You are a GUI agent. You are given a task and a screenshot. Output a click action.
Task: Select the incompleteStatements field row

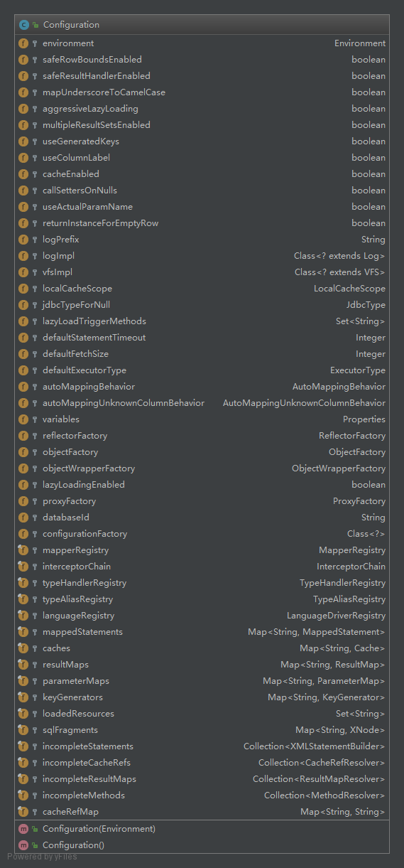(202, 746)
